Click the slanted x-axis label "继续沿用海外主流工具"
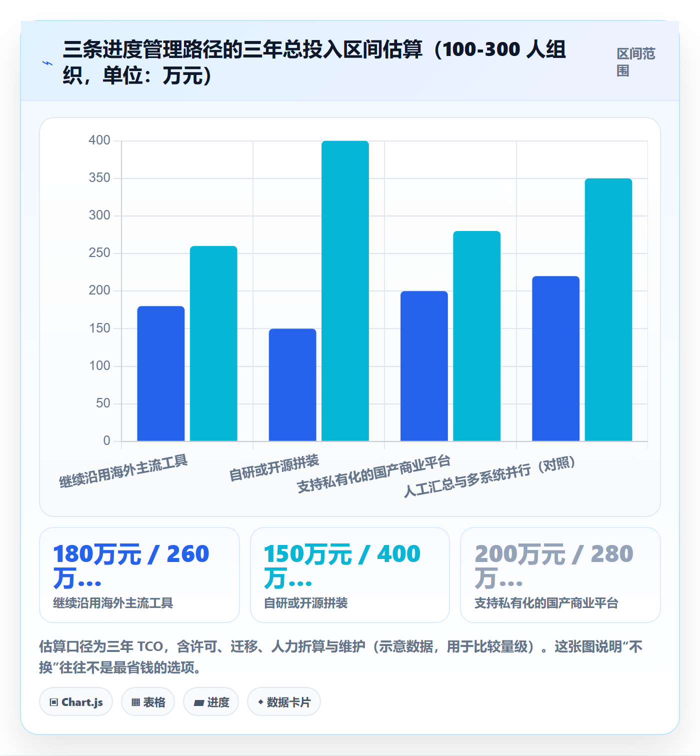 [x=123, y=471]
